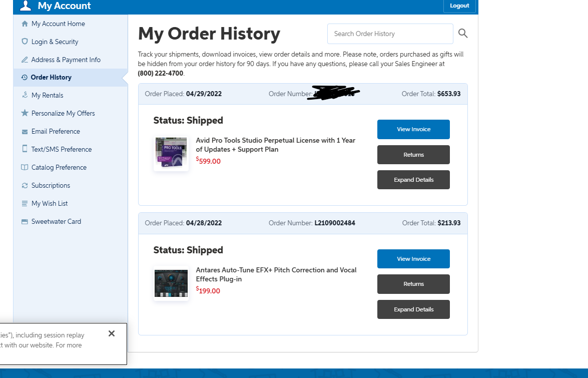Screen dimensions: 588x378
Task: Click the Subscriptions refresh icon
Action: [x=25, y=185]
